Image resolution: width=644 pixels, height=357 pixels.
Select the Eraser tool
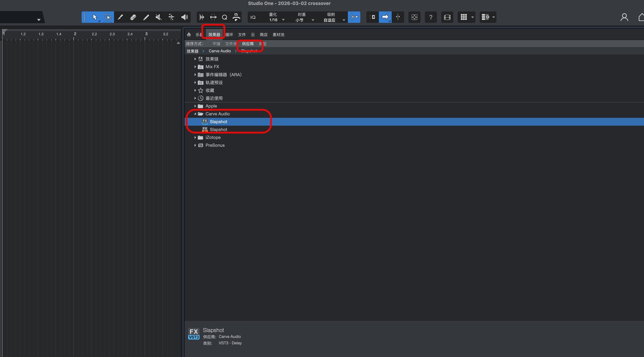(x=133, y=17)
